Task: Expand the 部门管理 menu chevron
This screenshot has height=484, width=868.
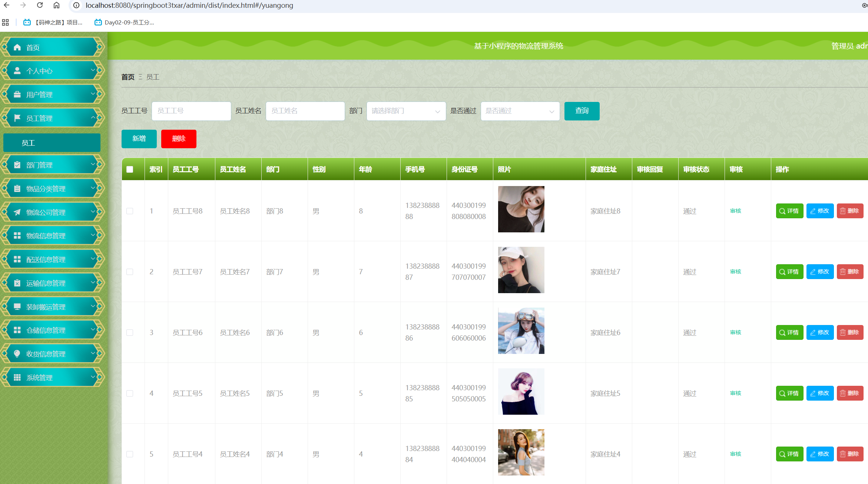Action: [93, 165]
